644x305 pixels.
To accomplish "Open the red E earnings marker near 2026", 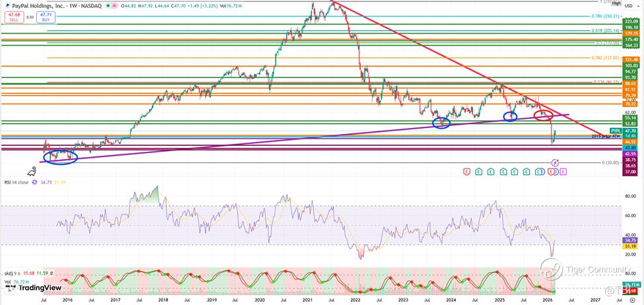I will coord(551,172).
